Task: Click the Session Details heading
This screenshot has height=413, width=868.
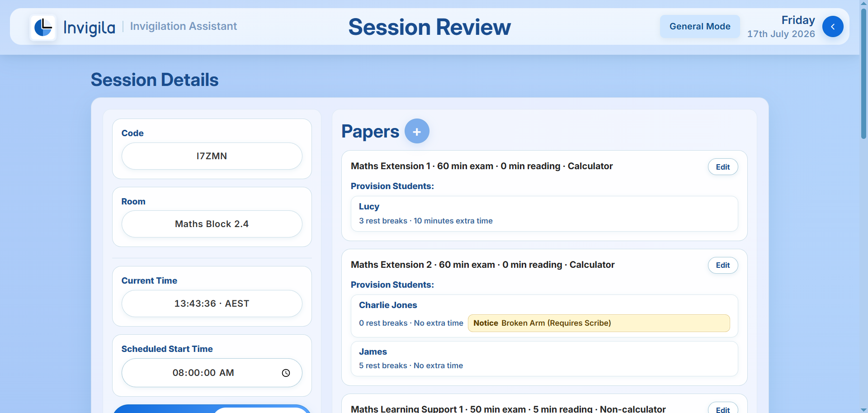Action: tap(155, 80)
